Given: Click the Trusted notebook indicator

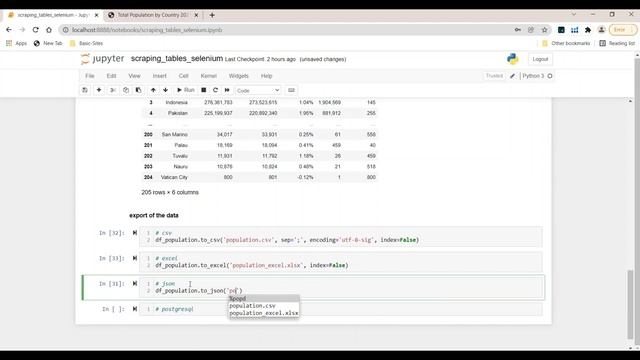Looking at the screenshot, I should (x=494, y=76).
